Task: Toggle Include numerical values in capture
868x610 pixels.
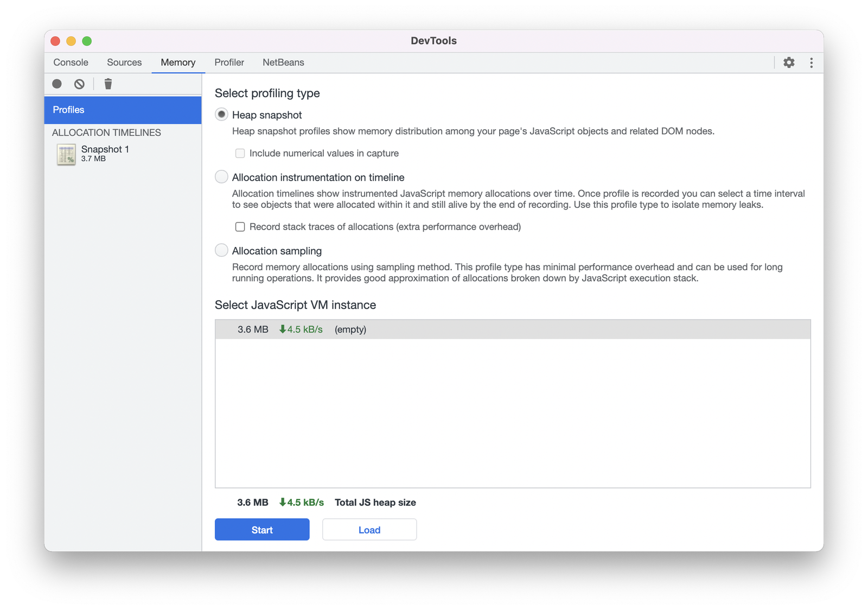Action: tap(240, 154)
